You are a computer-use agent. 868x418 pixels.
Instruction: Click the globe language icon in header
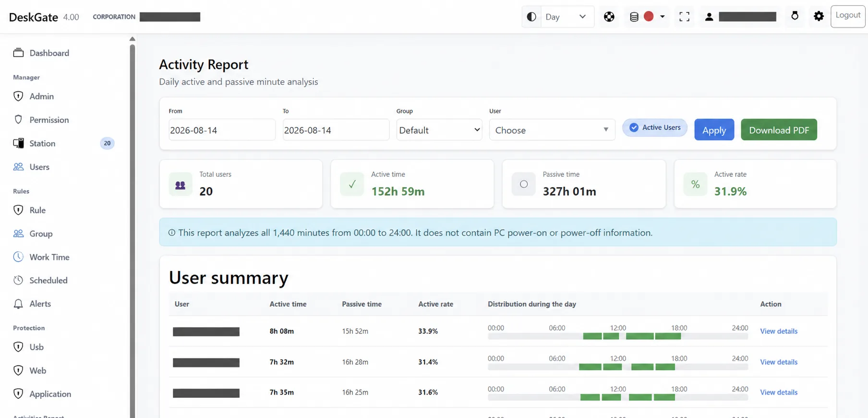point(609,17)
